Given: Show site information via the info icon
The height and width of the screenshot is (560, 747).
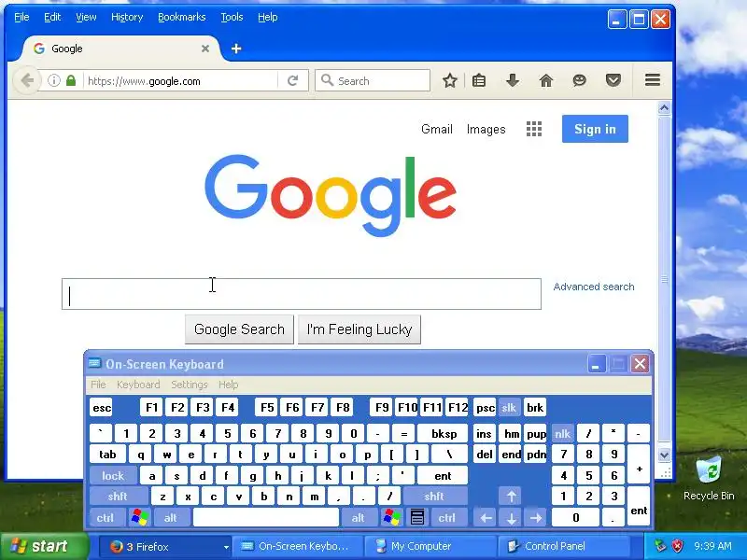Looking at the screenshot, I should tap(54, 80).
